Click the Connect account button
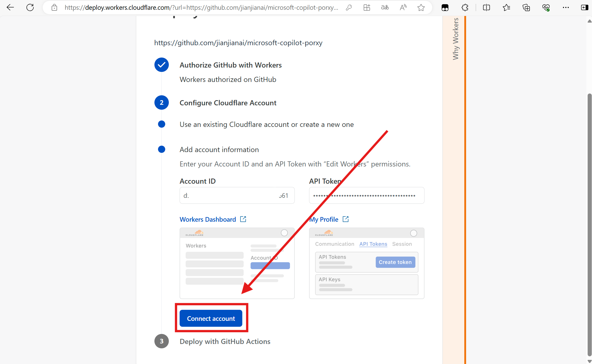592x364 pixels. click(211, 318)
